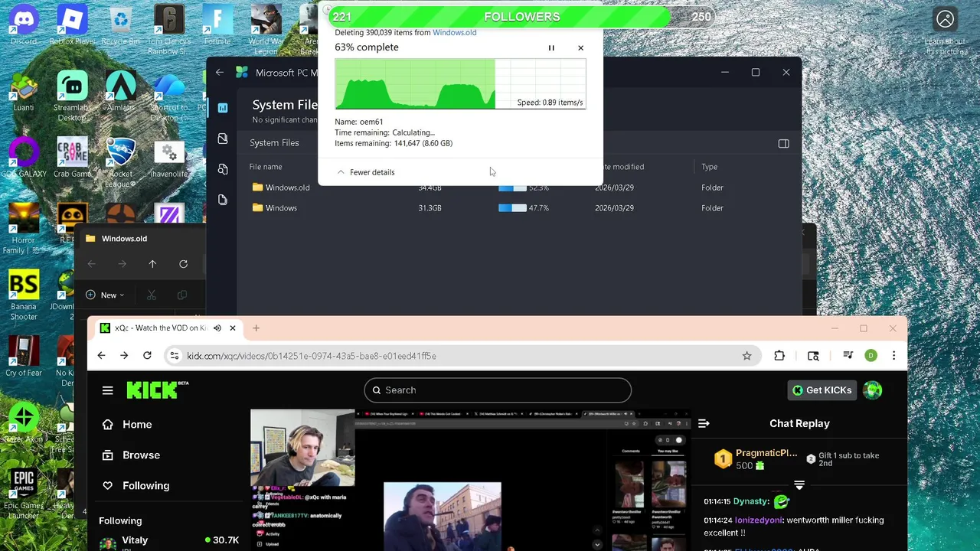Go to Home in Kick sidebar

(127, 425)
